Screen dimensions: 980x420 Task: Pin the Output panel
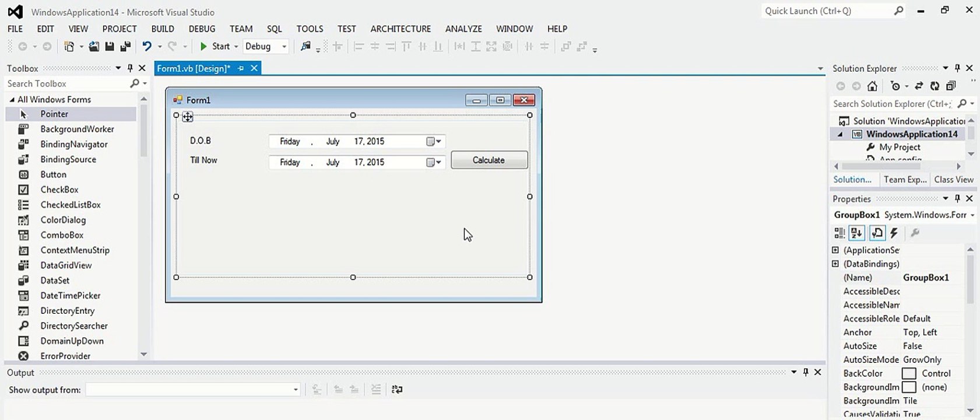point(806,372)
